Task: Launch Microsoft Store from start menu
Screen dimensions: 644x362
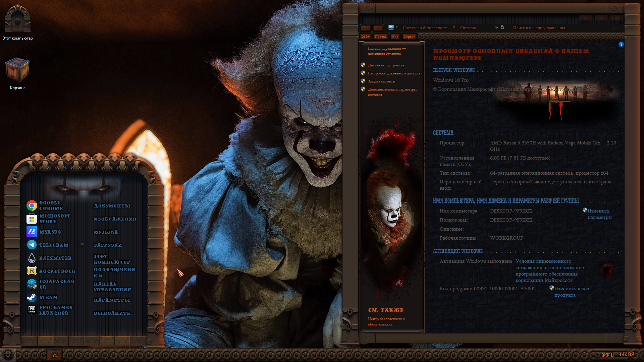Action: (32, 219)
